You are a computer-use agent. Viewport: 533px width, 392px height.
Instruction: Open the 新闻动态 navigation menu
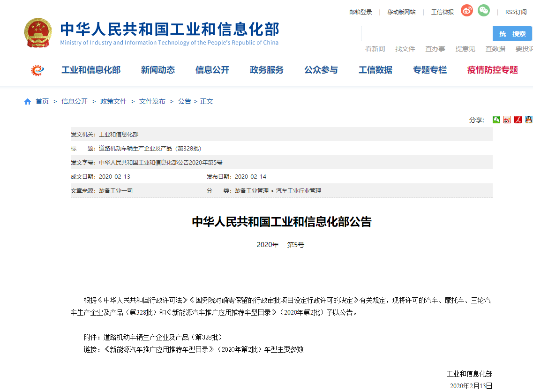tap(158, 70)
